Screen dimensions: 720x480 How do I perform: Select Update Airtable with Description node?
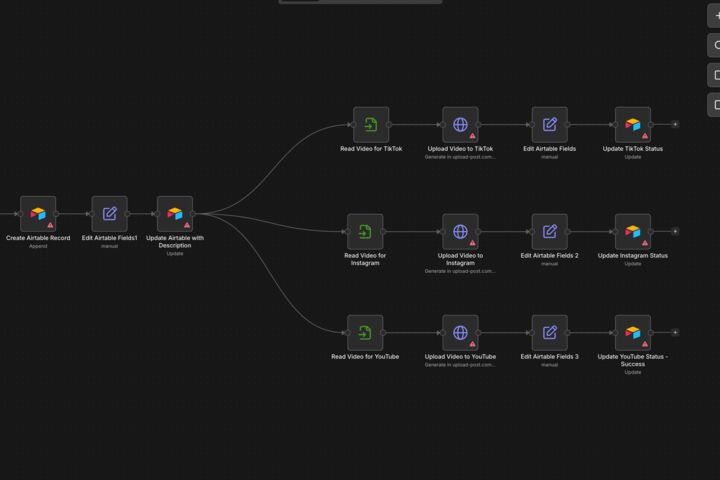coord(174,214)
